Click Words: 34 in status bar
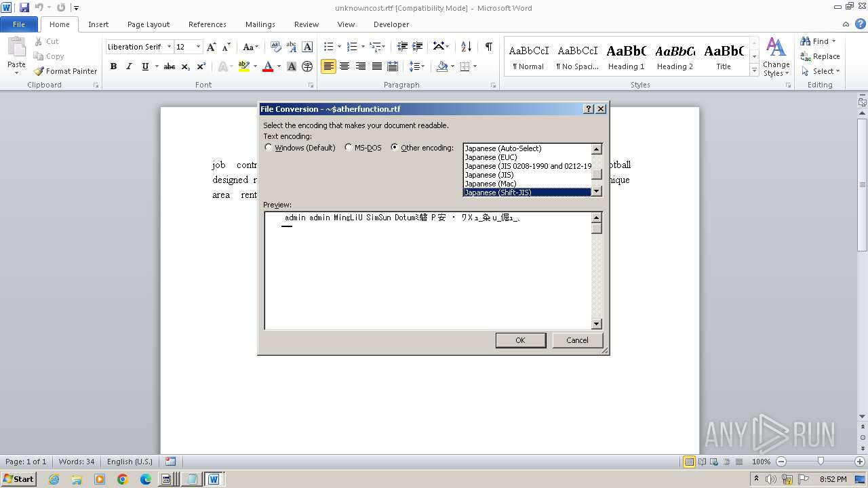Viewport: 868px width, 488px height. (77, 462)
